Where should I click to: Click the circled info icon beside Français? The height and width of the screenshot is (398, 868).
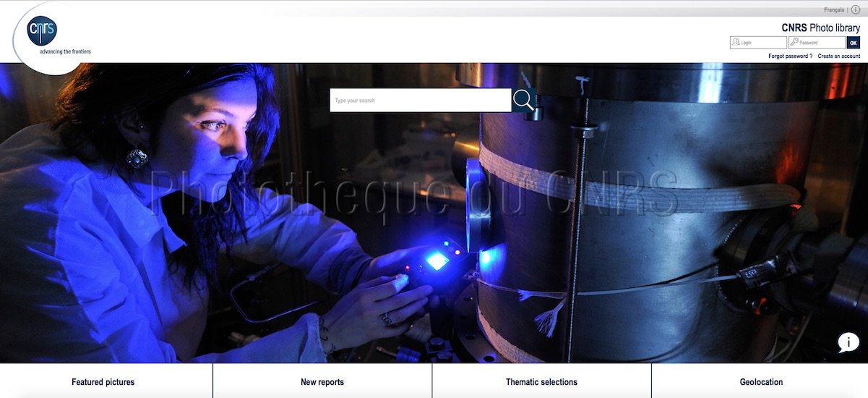click(855, 9)
